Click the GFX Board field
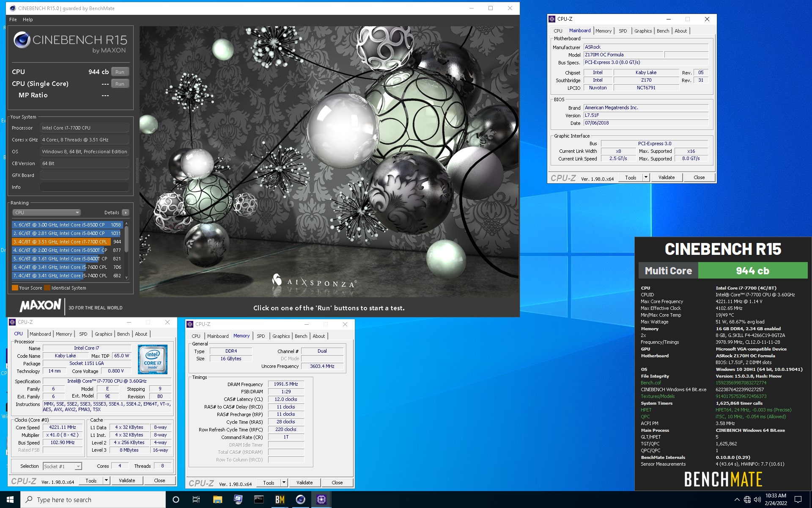The height and width of the screenshot is (508, 812). 85,175
